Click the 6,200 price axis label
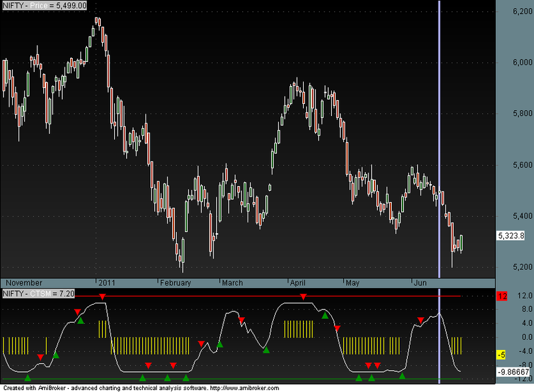 523,11
